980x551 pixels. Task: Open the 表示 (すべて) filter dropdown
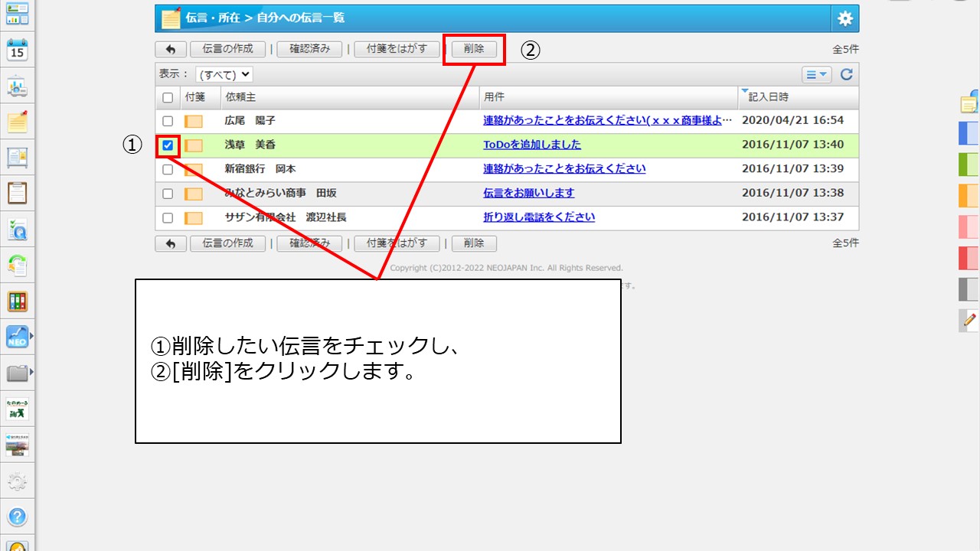[224, 74]
